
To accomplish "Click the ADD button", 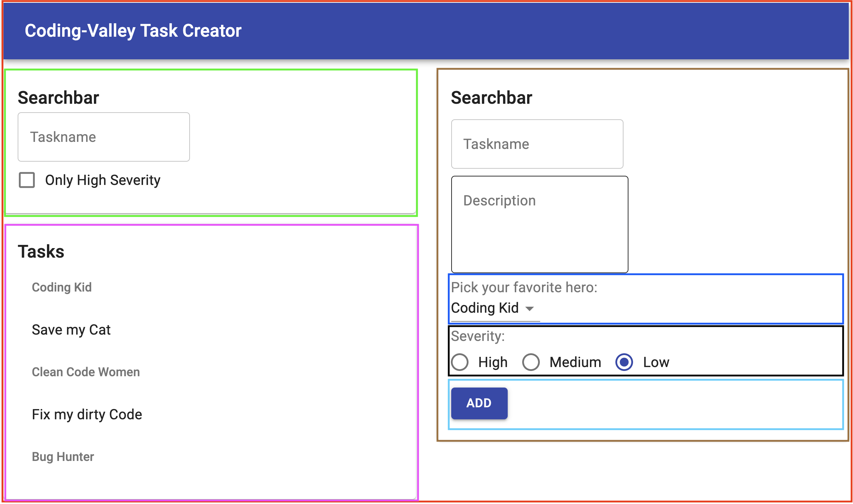I will click(x=479, y=403).
